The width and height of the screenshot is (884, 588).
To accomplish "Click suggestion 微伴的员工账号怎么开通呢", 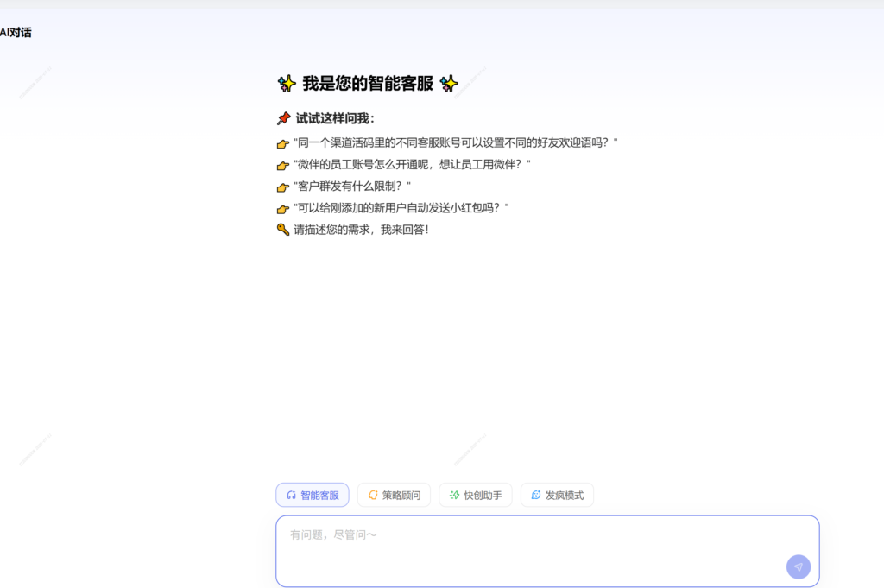I will click(x=412, y=164).
